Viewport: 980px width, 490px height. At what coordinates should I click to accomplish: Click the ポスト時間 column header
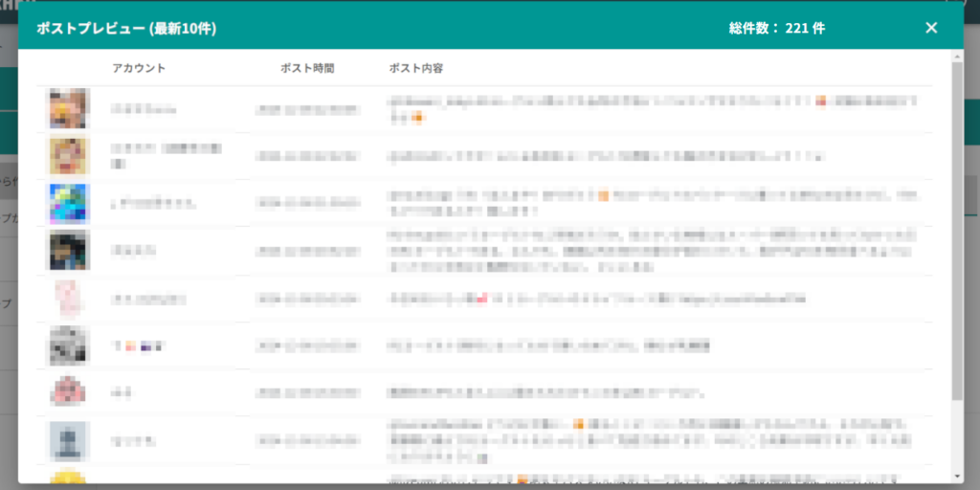pos(307,68)
